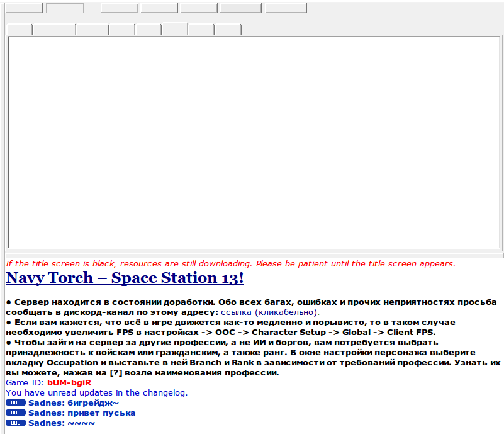
Task: Click the OOC badge beside "бигрейдж~"
Action: coord(16,403)
